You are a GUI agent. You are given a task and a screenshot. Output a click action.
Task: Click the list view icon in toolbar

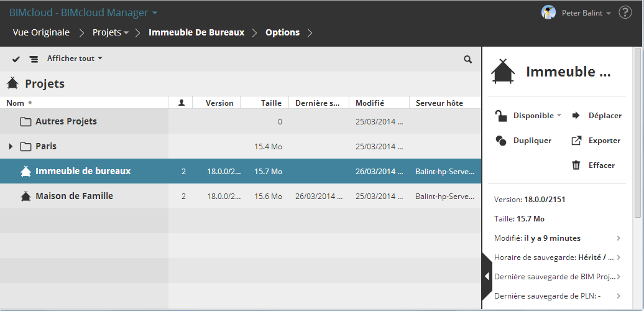click(34, 59)
